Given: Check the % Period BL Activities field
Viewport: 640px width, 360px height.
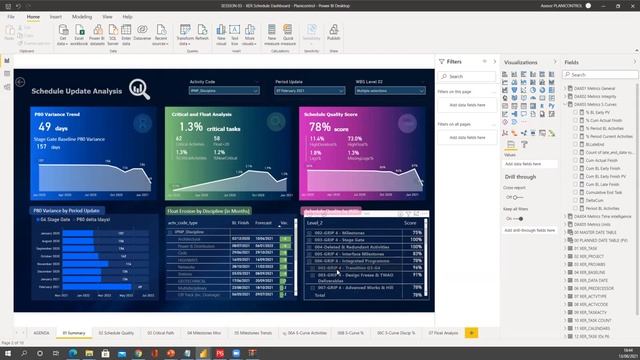Looking at the screenshot, I should pyautogui.click(x=576, y=128).
